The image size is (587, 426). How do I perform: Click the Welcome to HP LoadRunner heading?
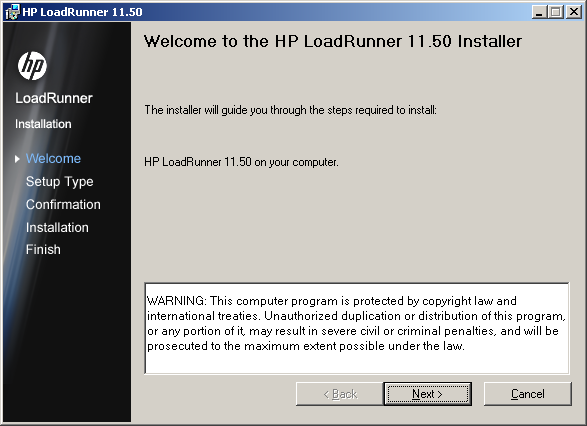tap(333, 41)
